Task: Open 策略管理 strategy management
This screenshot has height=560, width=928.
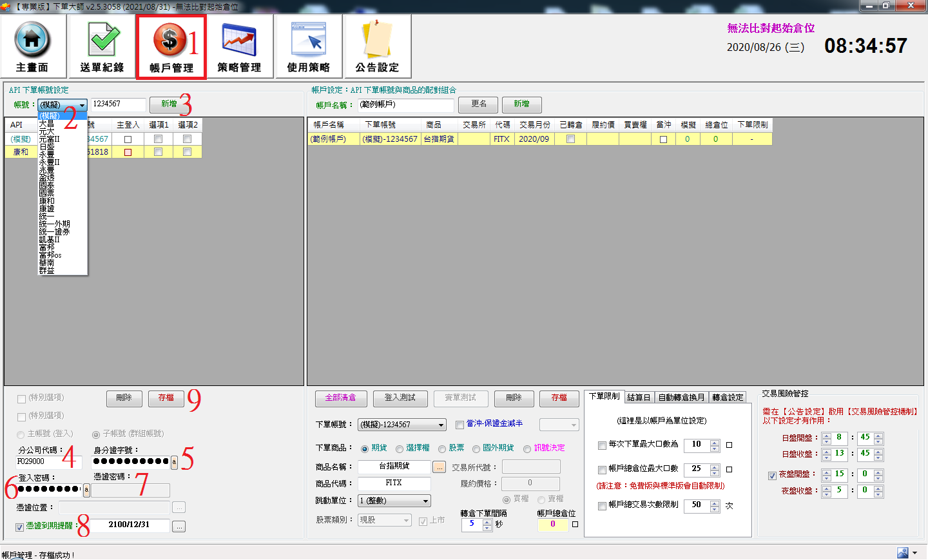Action: tap(239, 46)
